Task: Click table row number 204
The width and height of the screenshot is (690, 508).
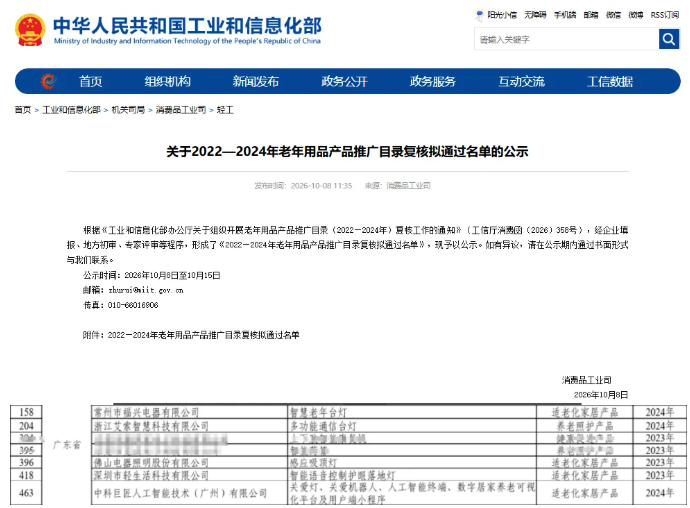Action: (x=26, y=426)
